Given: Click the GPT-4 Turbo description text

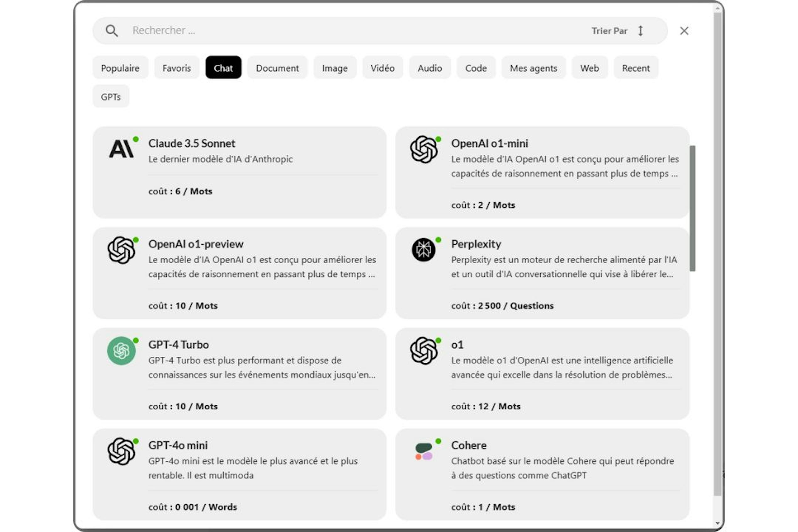Looking at the screenshot, I should click(262, 367).
